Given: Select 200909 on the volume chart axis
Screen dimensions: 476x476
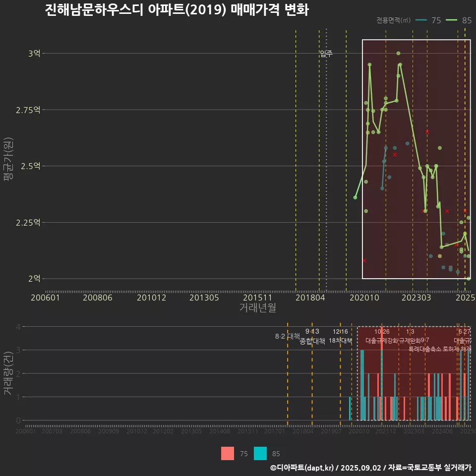Looking at the screenshot, I should (x=109, y=431).
